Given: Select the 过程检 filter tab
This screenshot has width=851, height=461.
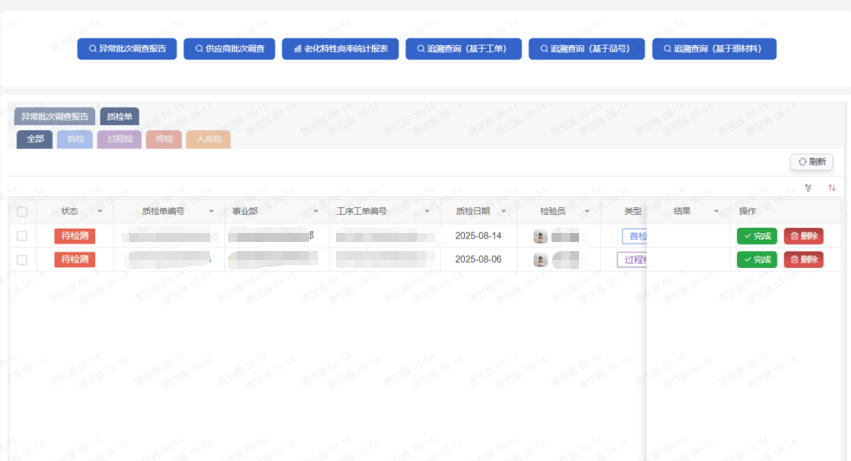Looking at the screenshot, I should pyautogui.click(x=119, y=139).
